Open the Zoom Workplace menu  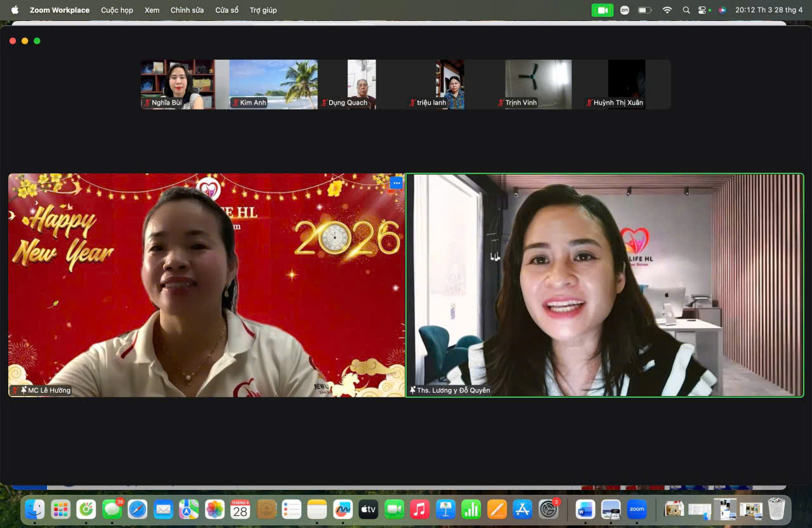pos(60,10)
